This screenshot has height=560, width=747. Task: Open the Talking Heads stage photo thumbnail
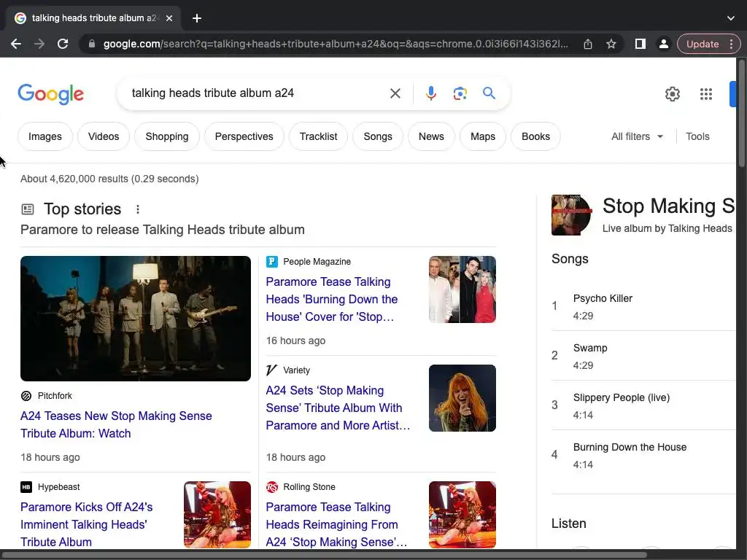pyautogui.click(x=136, y=319)
